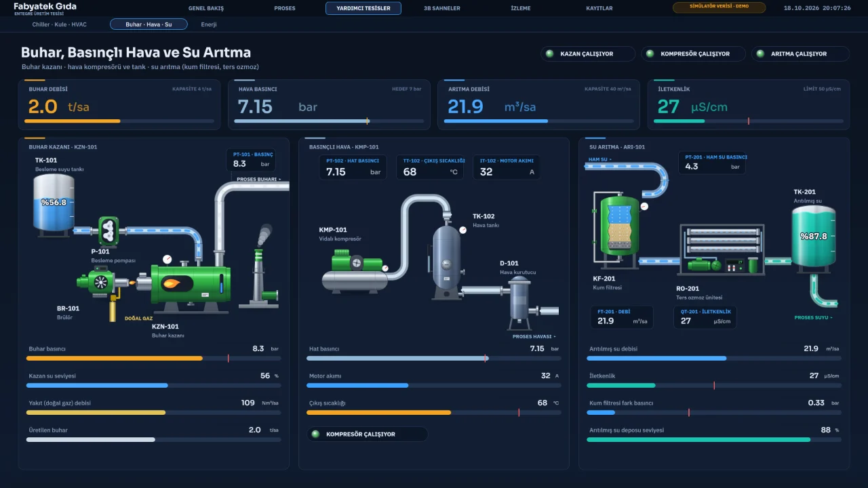Select the BR-101 burner unit
The height and width of the screenshot is (488, 868).
tap(102, 283)
